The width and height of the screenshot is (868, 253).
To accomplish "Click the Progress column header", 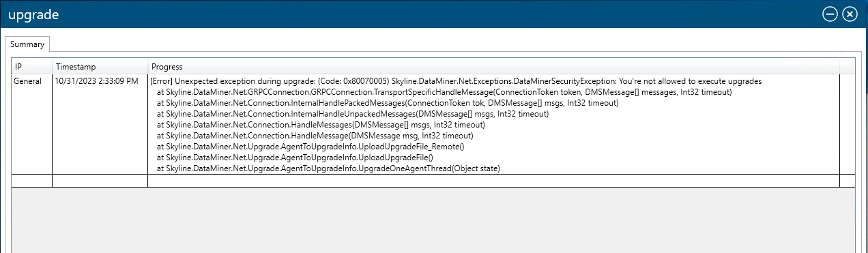I will coord(494,67).
